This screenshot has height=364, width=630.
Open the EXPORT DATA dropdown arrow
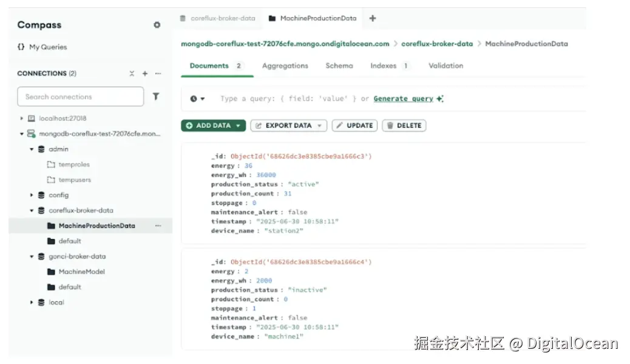click(319, 126)
